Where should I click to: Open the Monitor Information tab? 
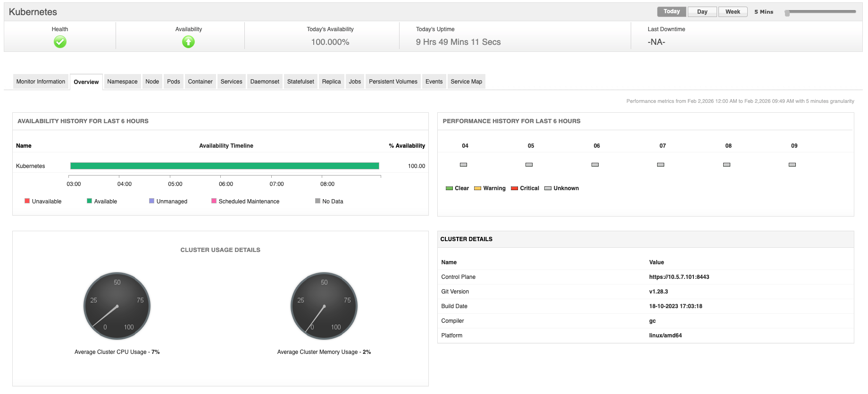coord(41,82)
